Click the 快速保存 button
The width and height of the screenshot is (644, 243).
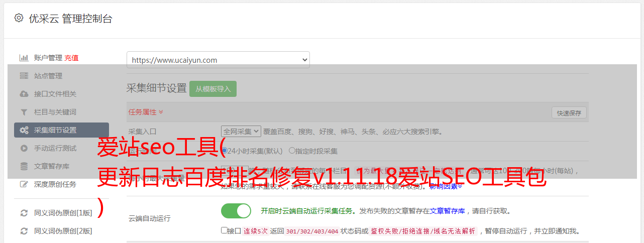pos(569,113)
